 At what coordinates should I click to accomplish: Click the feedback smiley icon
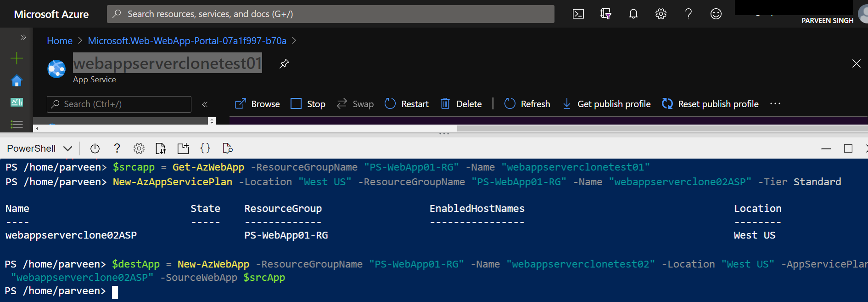[716, 14]
